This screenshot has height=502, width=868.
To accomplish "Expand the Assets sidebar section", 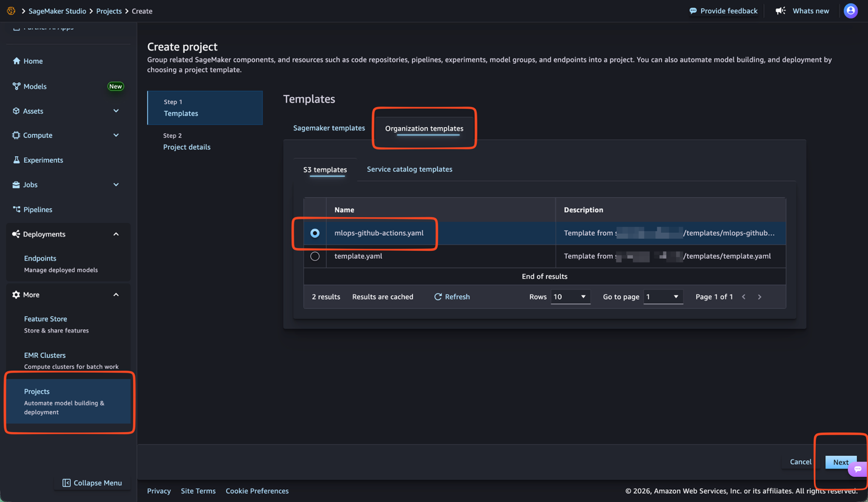I will coord(116,111).
